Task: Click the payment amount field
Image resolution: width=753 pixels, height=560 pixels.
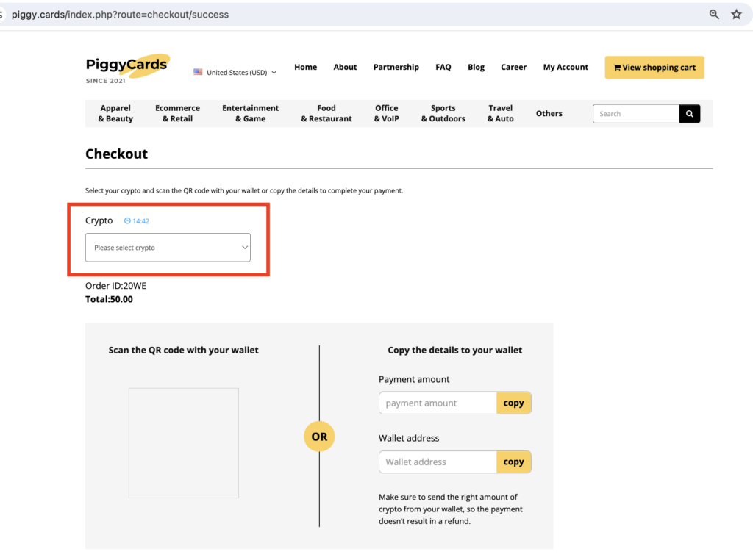Action: point(438,403)
